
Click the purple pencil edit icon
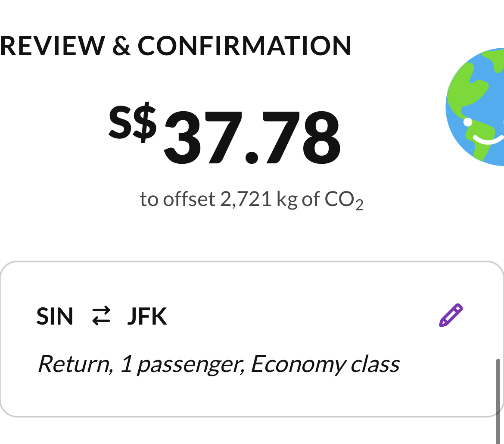point(451,316)
